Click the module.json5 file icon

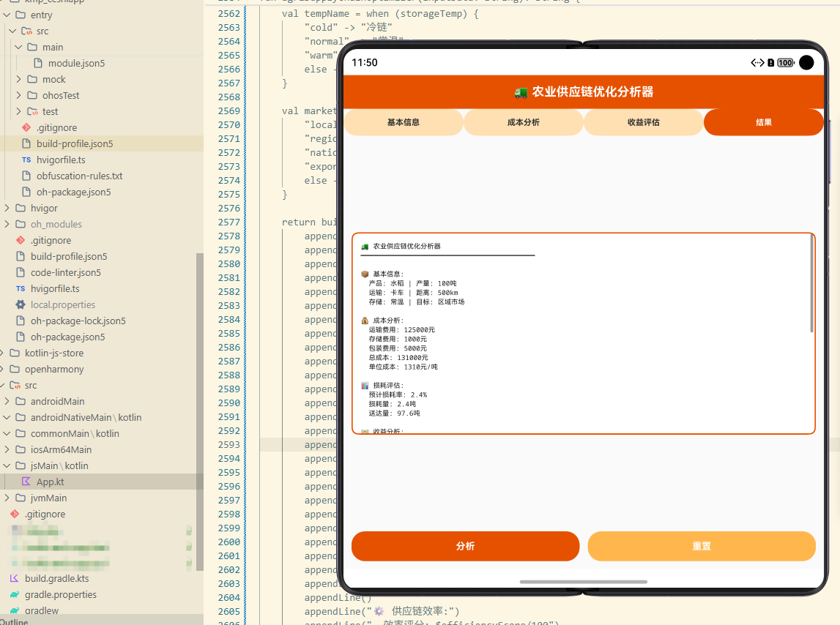[x=38, y=63]
